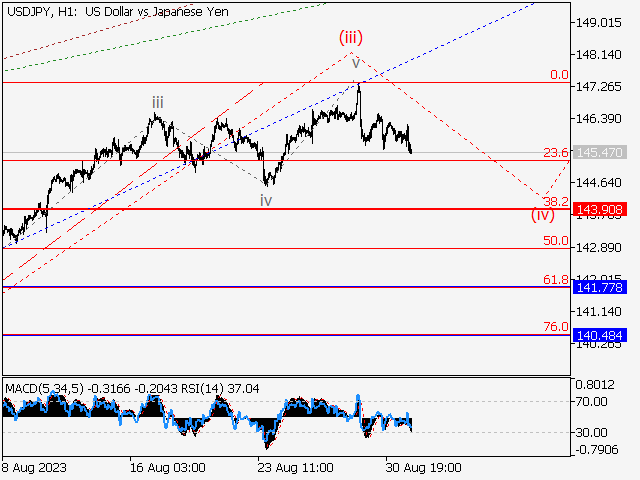The image size is (640, 480).
Task: Select the gray 'iv' wave label
Action: [x=266, y=200]
